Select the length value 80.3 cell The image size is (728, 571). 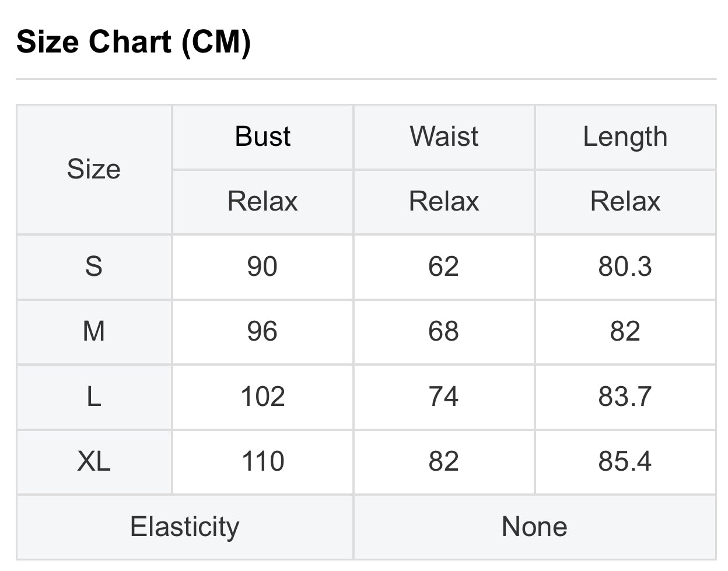[625, 267]
